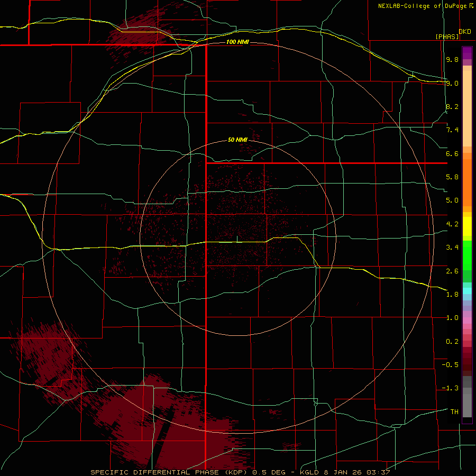476x476 pixels.
Task: Click the -0.5 value on the color scale
Action: [x=450, y=365]
